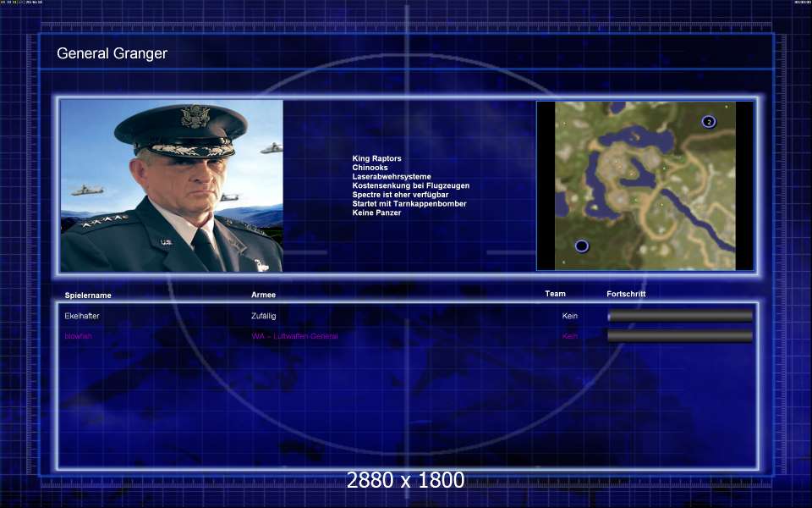Select start position marker 2 on map
Screen dimensions: 812x508
[x=709, y=122]
